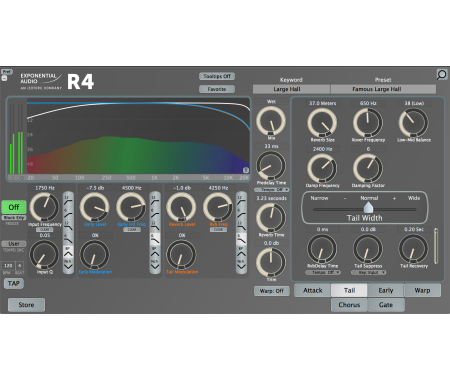Image resolution: width=450 pixels, height=380 pixels.
Task: Click the Low-Mid Balance knob
Action: [414, 123]
